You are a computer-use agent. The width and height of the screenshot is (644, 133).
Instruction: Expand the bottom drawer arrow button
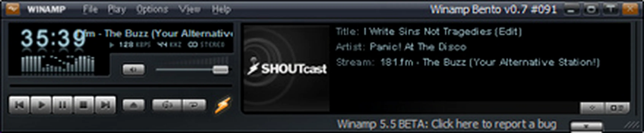pos(586,126)
